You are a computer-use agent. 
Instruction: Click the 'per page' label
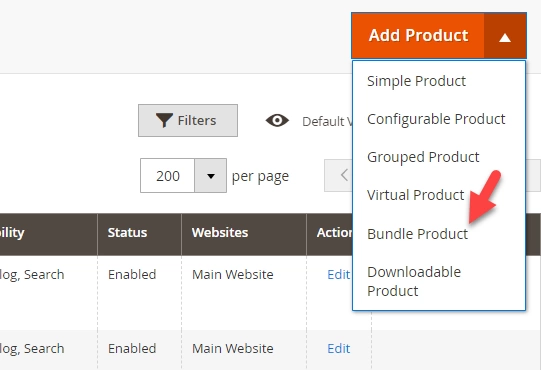260,176
